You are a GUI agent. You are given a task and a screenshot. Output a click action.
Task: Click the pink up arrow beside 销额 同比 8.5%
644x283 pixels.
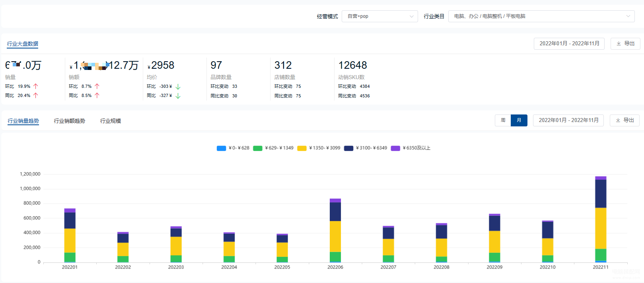click(97, 95)
